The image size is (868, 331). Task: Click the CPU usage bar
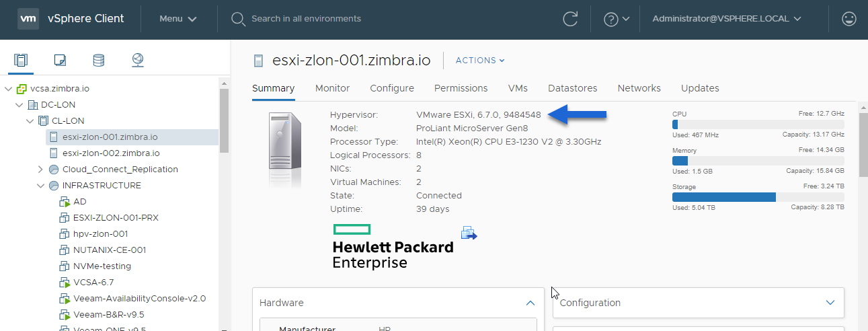pyautogui.click(x=758, y=124)
